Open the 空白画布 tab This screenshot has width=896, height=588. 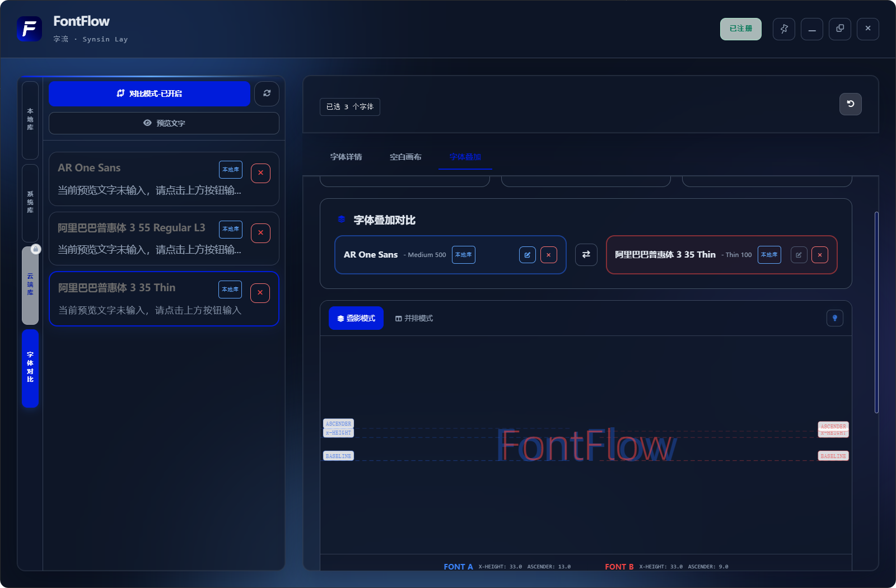pos(405,157)
